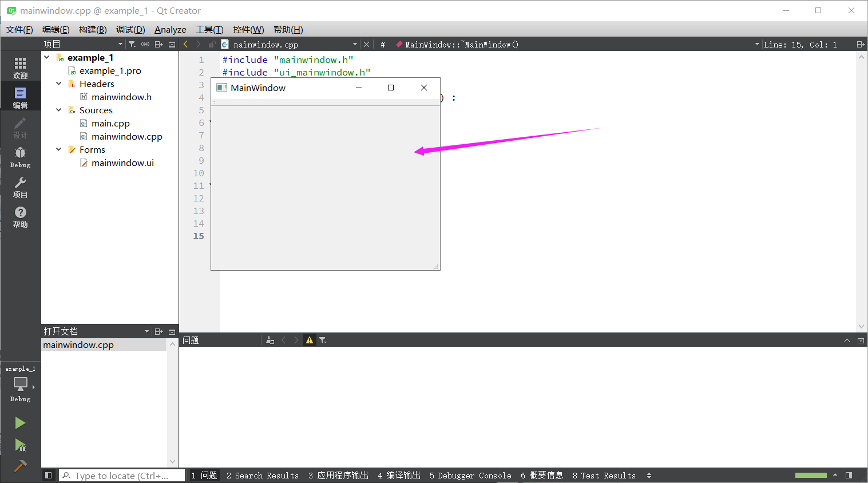Screen dimensions: 868x483
Task: Open the 构建(B) menu
Action: 93,29
